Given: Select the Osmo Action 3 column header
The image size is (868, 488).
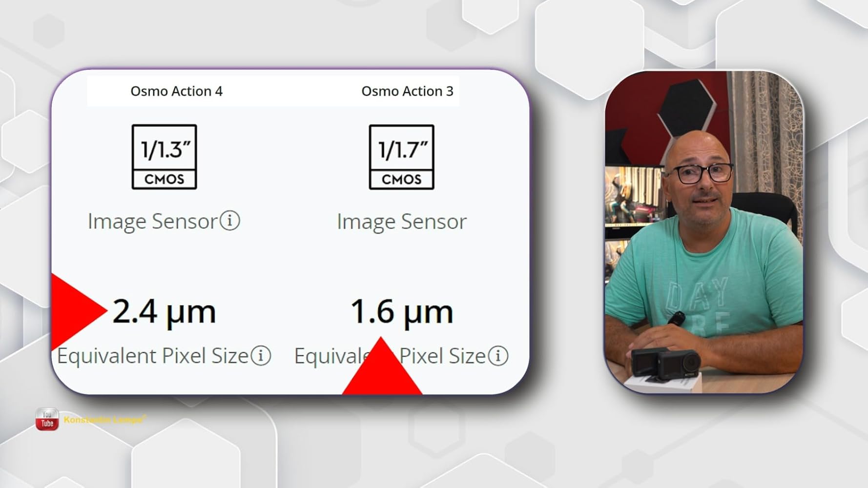Looking at the screenshot, I should point(407,91).
